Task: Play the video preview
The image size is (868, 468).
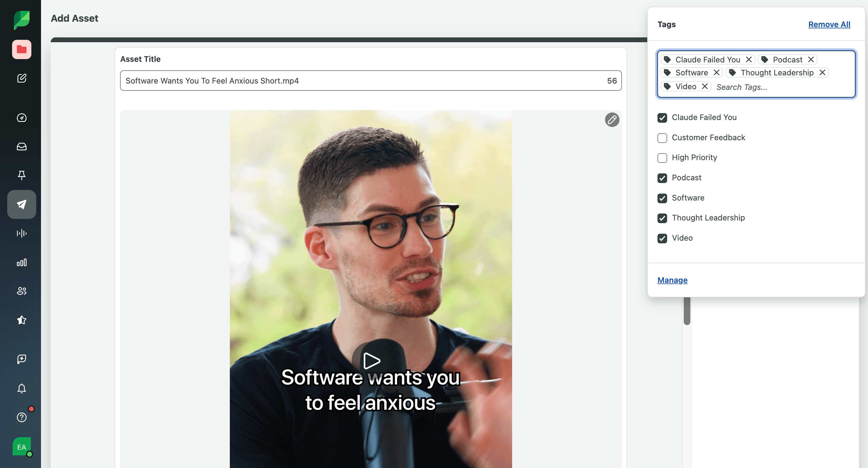Action: (371, 361)
